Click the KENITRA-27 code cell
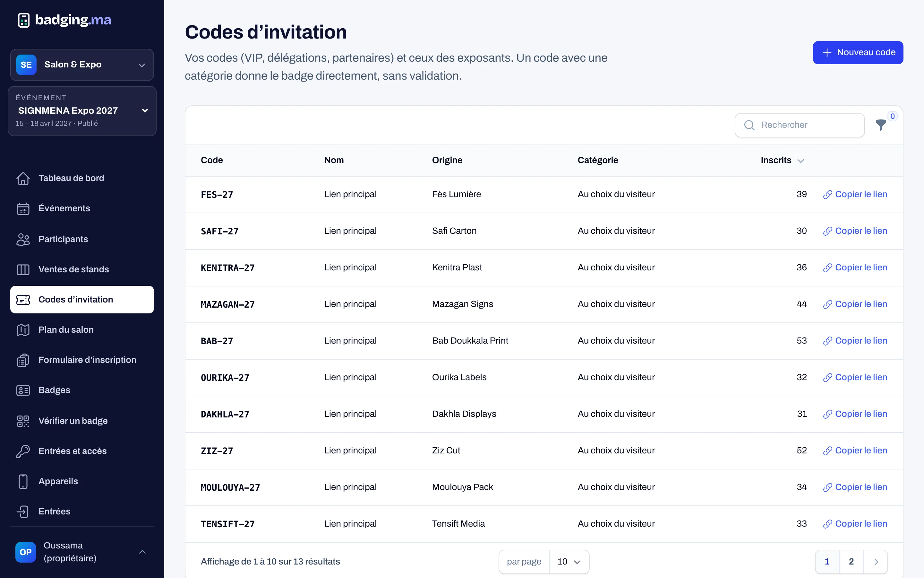This screenshot has height=578, width=924. pos(227,268)
